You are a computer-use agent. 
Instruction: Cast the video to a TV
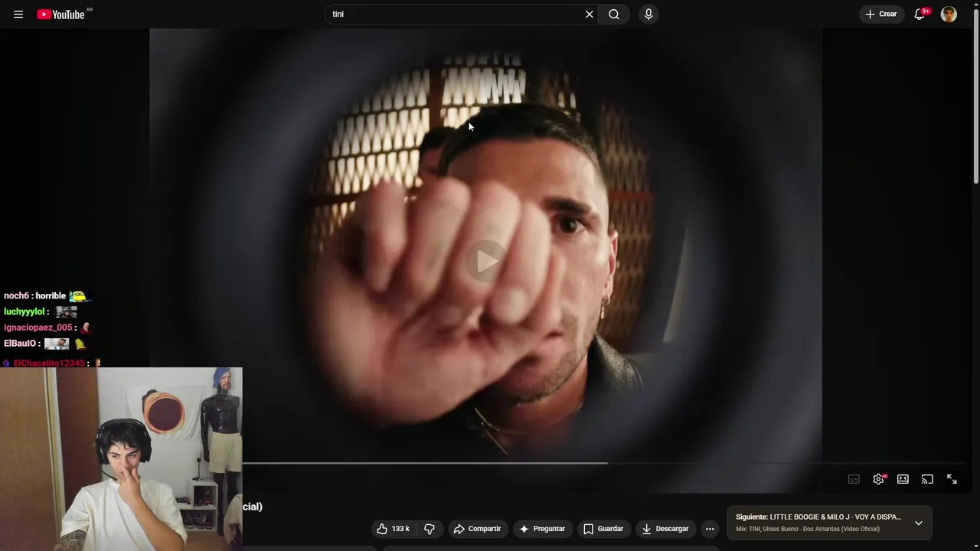point(927,479)
